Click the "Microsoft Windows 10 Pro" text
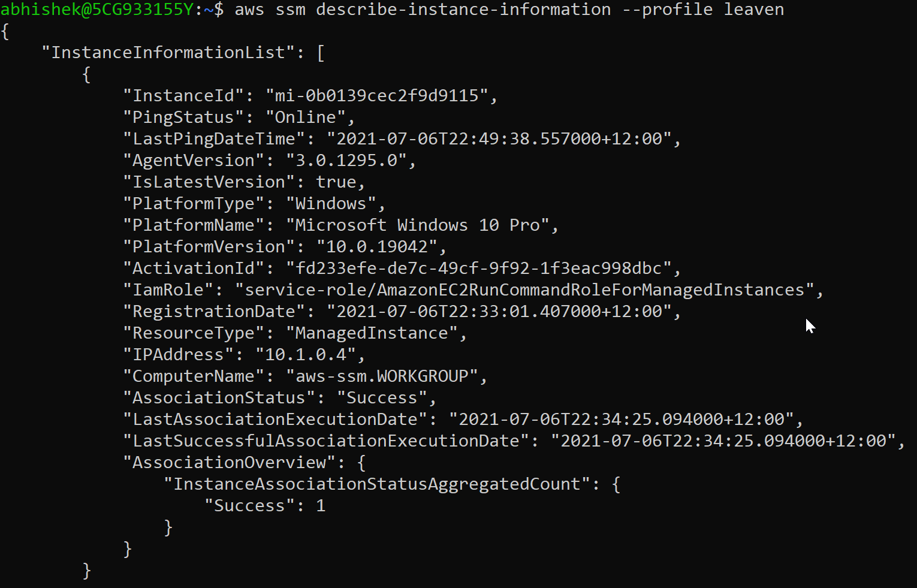Viewport: 917px width, 588px height. coord(417,225)
